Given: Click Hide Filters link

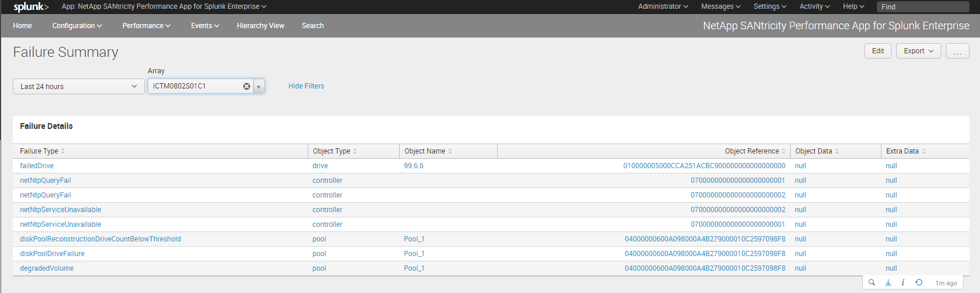Looking at the screenshot, I should 306,86.
